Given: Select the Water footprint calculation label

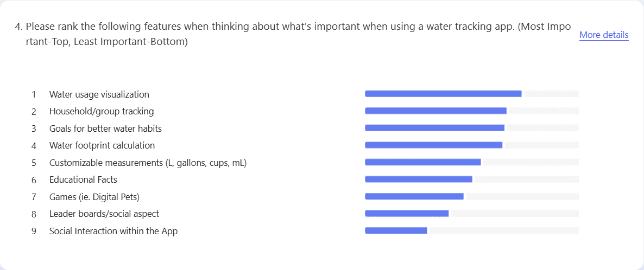Looking at the screenshot, I should (102, 145).
